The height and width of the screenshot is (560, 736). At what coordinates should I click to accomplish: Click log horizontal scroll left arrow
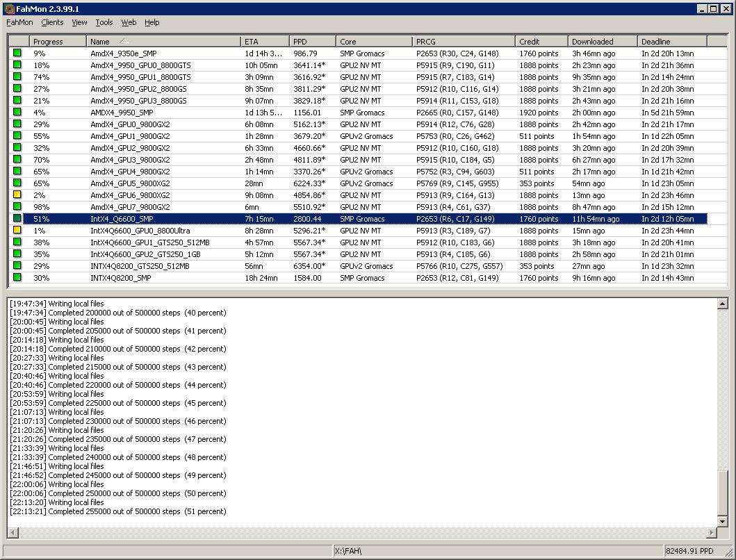pos(13,532)
